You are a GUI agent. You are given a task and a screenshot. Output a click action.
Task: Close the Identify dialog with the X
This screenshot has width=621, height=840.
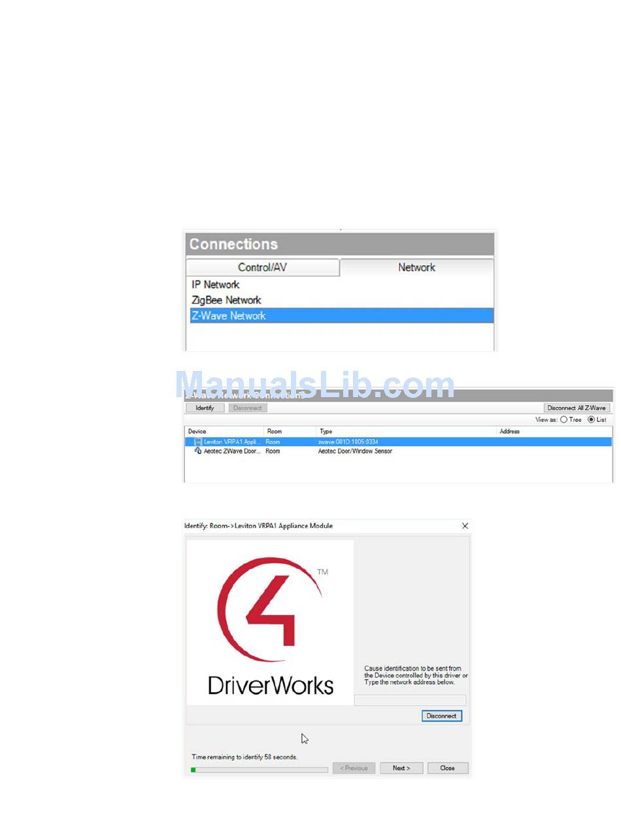pos(465,526)
